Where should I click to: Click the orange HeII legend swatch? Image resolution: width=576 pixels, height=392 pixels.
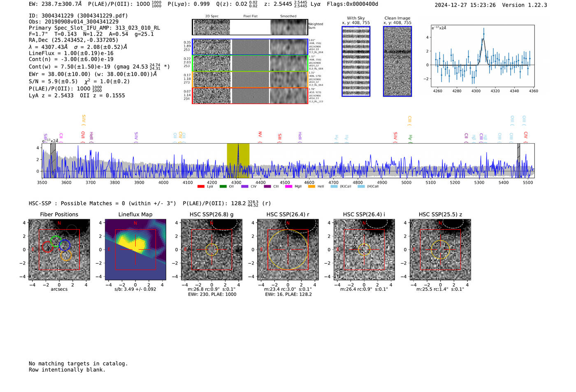311,186
